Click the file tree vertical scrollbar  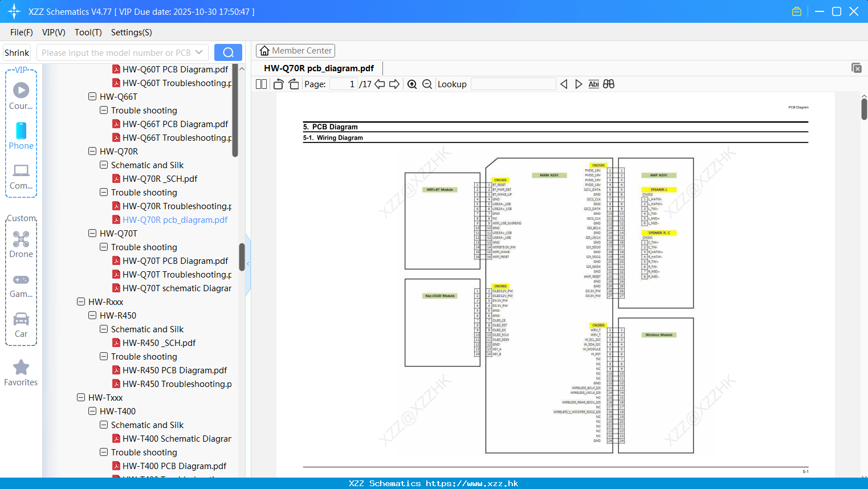coord(235,111)
